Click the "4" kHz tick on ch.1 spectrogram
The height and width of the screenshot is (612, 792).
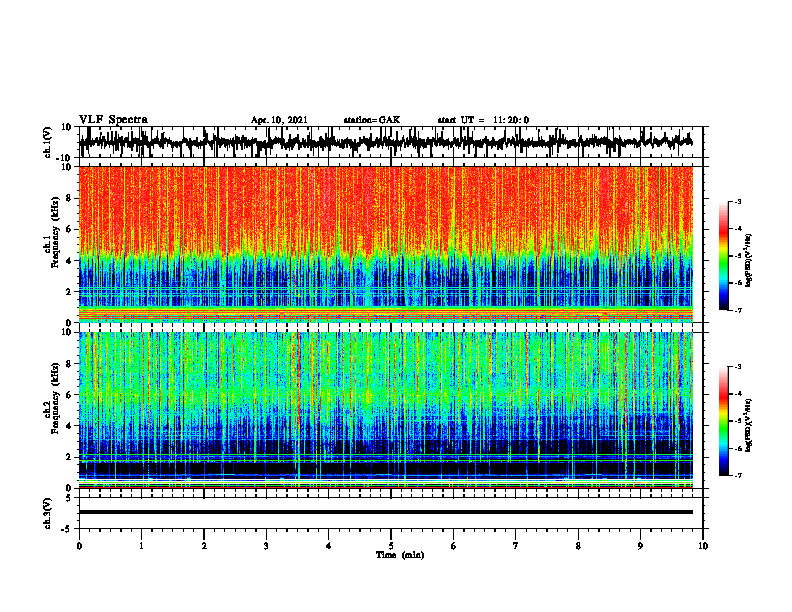click(x=69, y=261)
